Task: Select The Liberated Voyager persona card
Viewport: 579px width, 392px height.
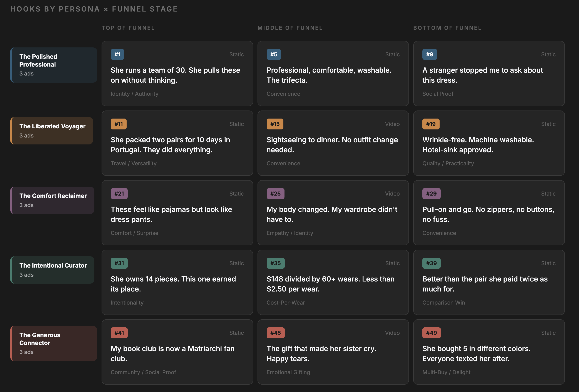Action: click(52, 131)
